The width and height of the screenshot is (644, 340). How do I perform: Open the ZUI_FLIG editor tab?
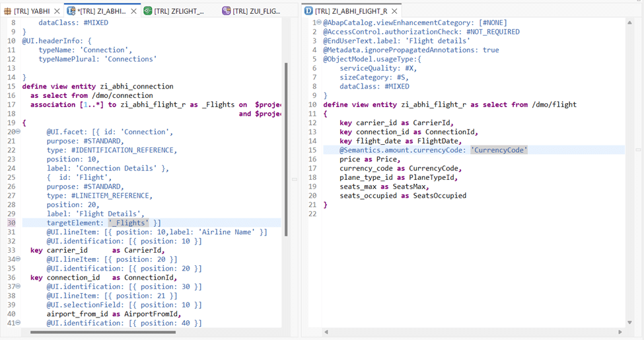coord(256,11)
